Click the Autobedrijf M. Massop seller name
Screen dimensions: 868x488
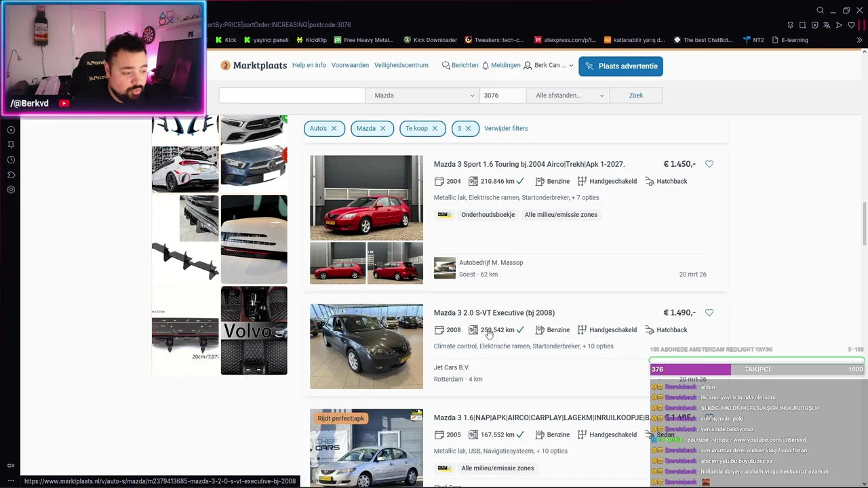[x=491, y=262]
